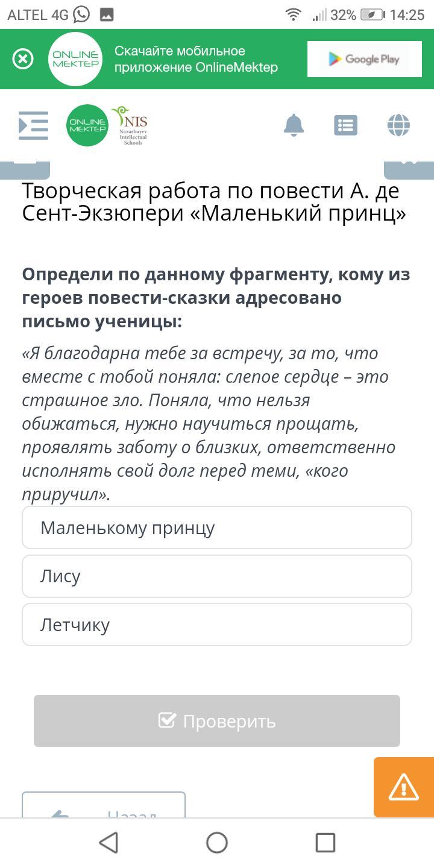Tap Android home circle button
434x868 pixels.
coord(217,843)
